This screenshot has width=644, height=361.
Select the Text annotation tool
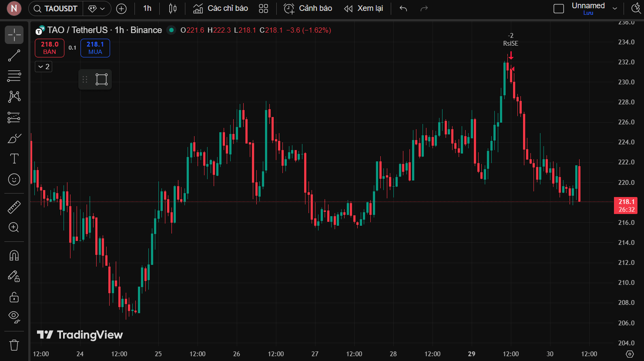(x=14, y=159)
